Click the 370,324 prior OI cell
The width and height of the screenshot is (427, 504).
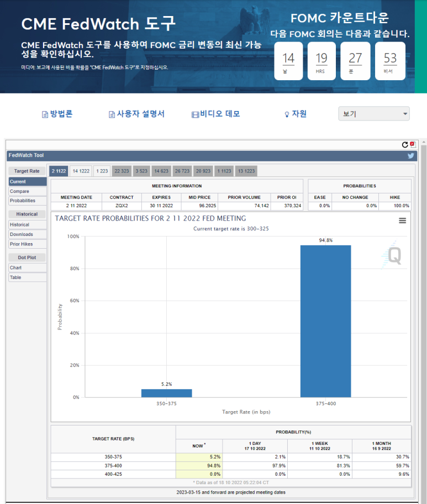click(x=287, y=206)
